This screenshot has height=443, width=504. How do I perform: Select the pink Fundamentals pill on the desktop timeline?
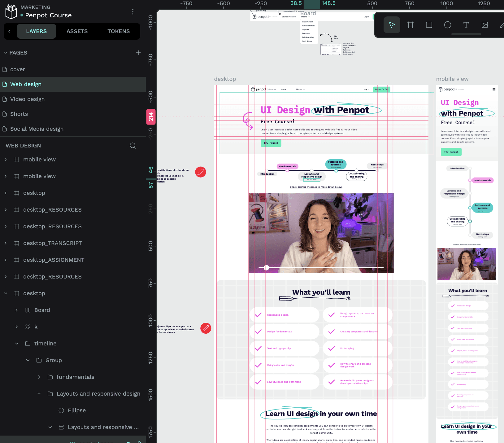[x=288, y=166]
